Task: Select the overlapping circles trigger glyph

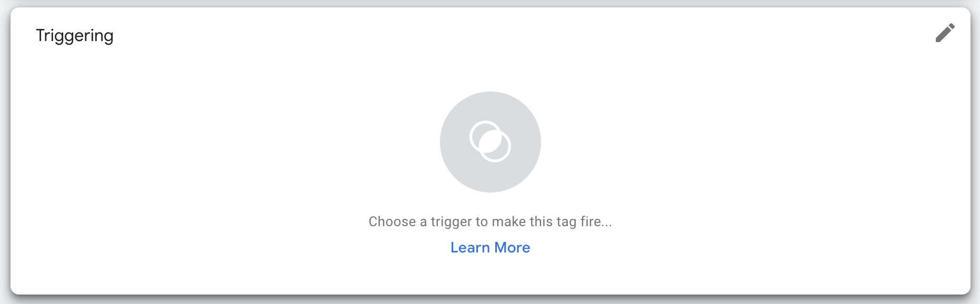Action: [490, 141]
